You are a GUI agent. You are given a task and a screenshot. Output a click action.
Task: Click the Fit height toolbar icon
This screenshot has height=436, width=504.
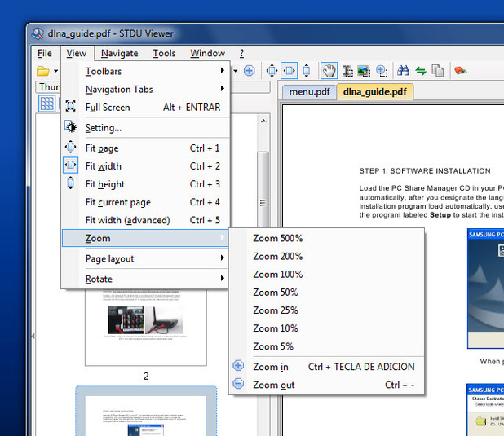306,71
